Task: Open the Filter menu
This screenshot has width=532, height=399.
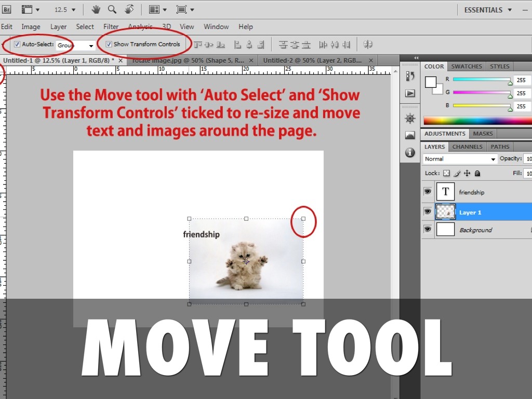Action: click(x=111, y=26)
